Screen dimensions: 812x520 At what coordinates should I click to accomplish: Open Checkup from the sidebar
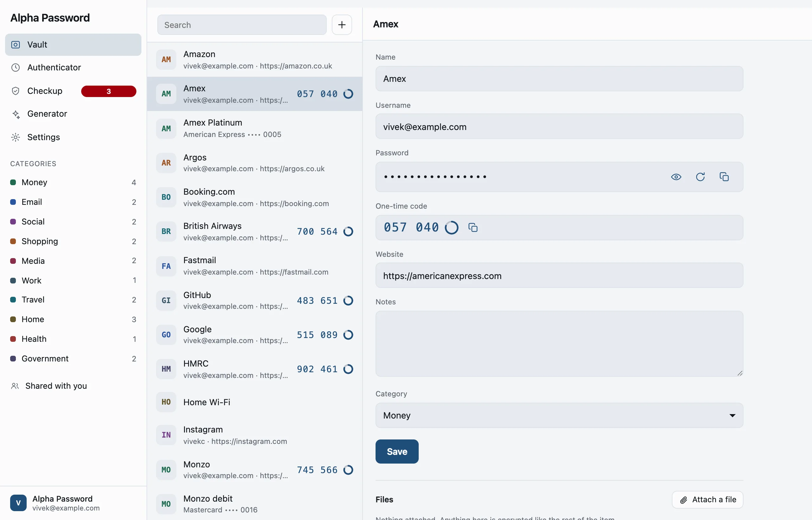pyautogui.click(x=73, y=91)
